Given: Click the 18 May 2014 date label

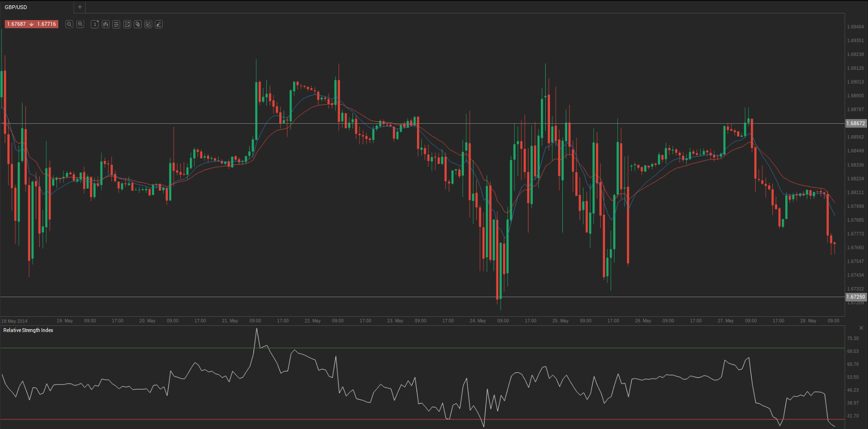Looking at the screenshot, I should click(14, 321).
